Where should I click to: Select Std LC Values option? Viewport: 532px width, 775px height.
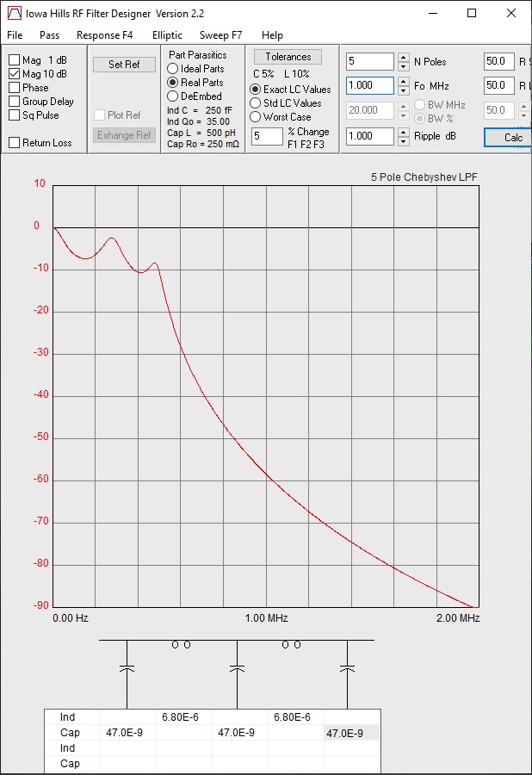[x=255, y=103]
